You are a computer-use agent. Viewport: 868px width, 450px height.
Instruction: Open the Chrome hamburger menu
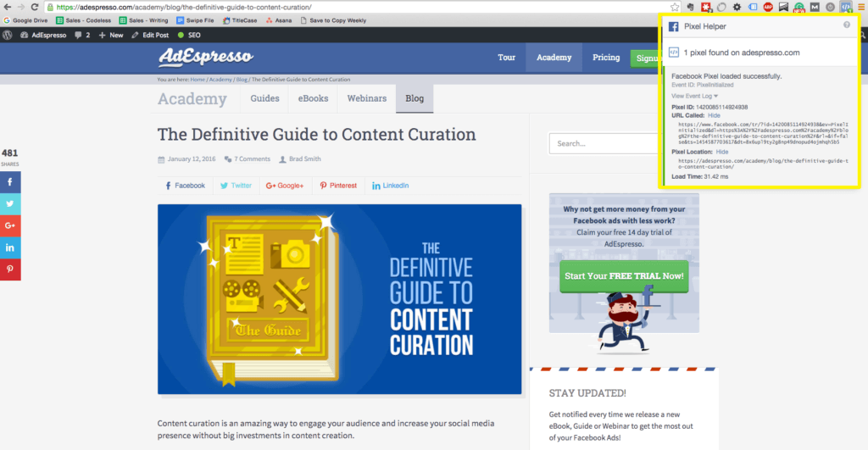[x=861, y=7]
